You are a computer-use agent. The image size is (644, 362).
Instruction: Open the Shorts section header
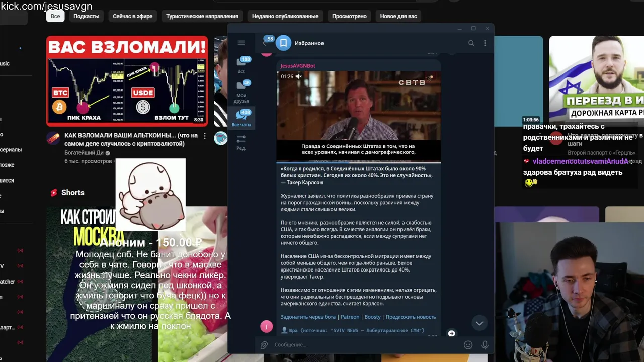tap(67, 193)
